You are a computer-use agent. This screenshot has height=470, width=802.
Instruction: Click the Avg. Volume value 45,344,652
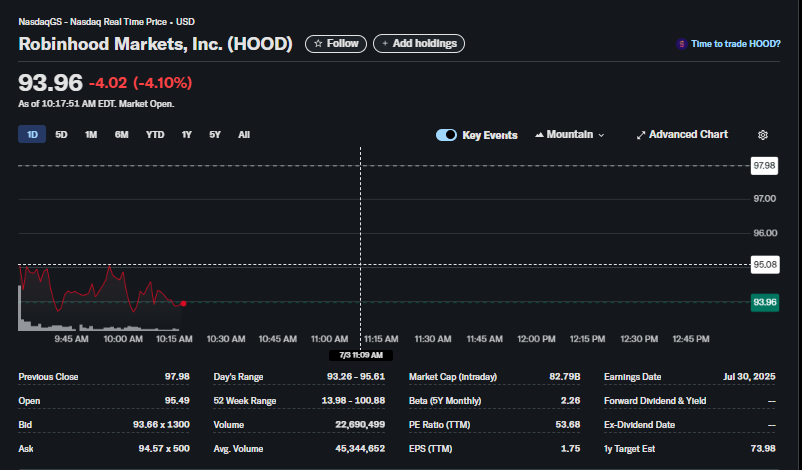click(360, 449)
